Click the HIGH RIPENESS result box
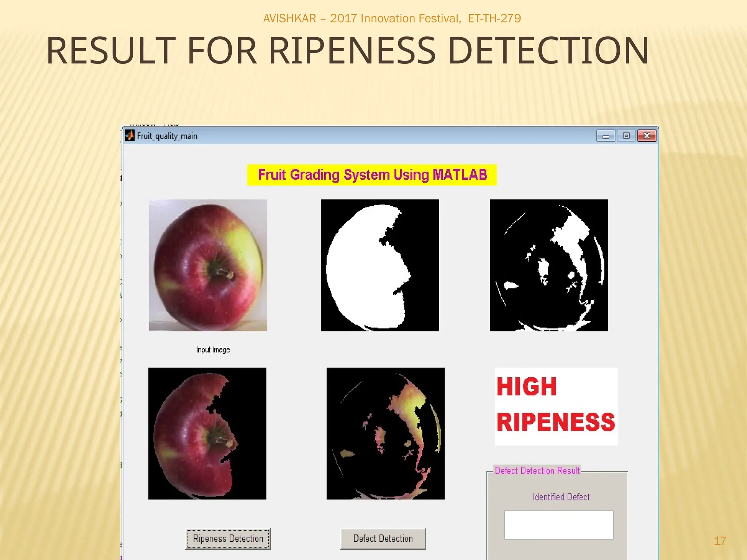 556,406
